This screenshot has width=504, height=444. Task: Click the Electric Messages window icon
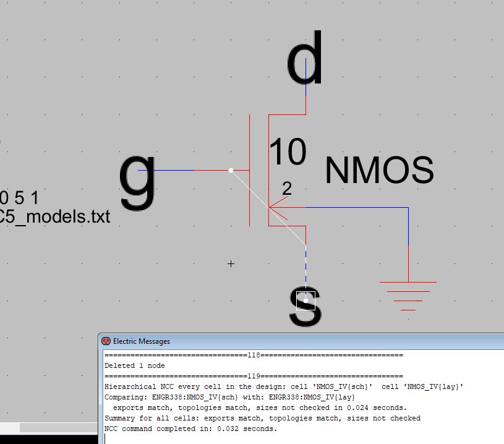(x=106, y=341)
